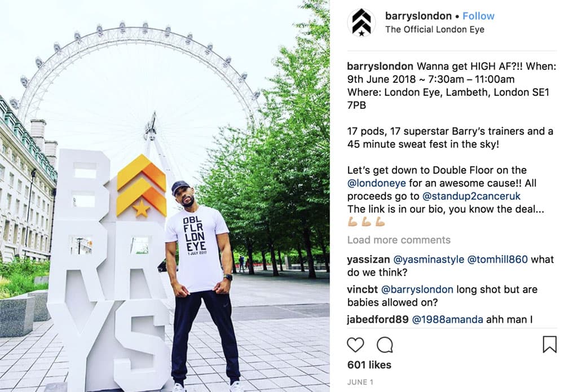Open barryslondon profile avatar
This screenshot has width=564, height=392.
point(362,23)
